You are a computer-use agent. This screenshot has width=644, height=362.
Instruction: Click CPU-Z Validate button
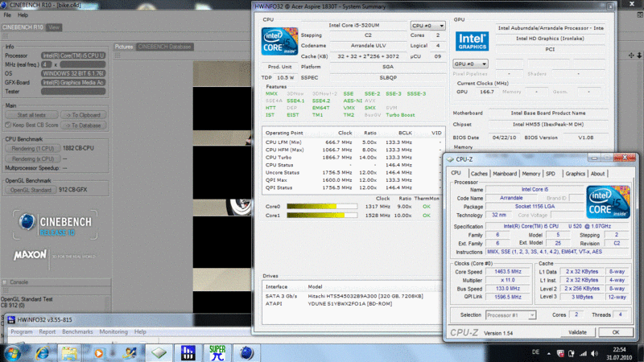(577, 332)
